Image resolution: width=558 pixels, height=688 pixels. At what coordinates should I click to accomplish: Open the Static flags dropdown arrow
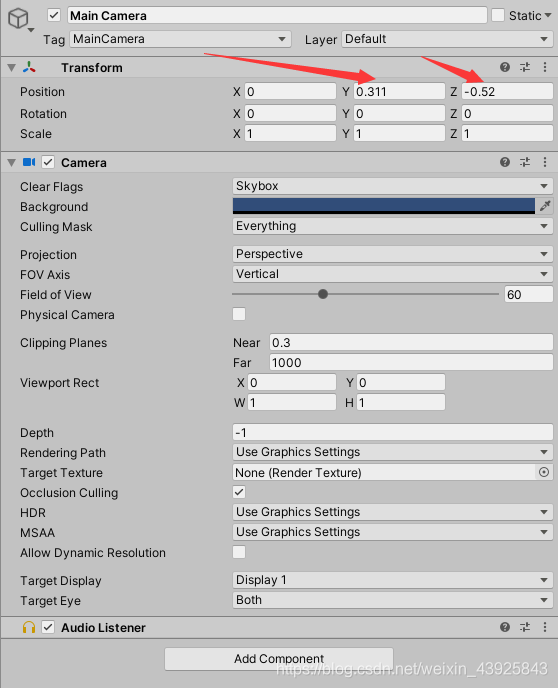547,15
